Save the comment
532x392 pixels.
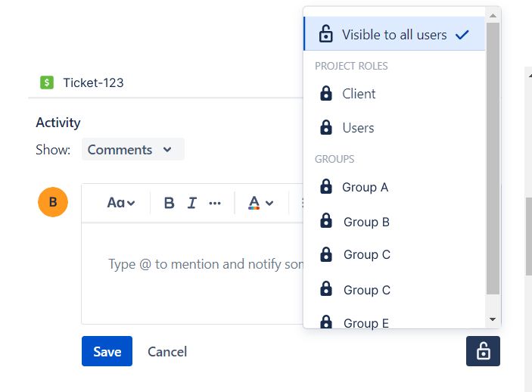(x=107, y=351)
